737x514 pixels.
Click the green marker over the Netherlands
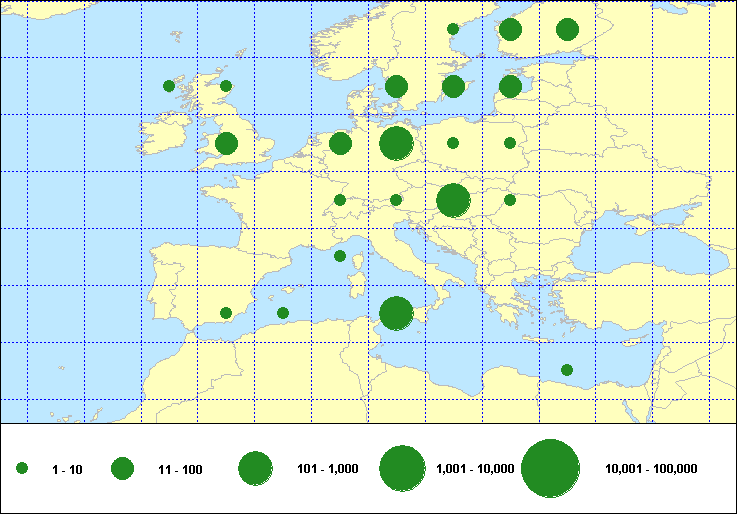[x=340, y=143]
